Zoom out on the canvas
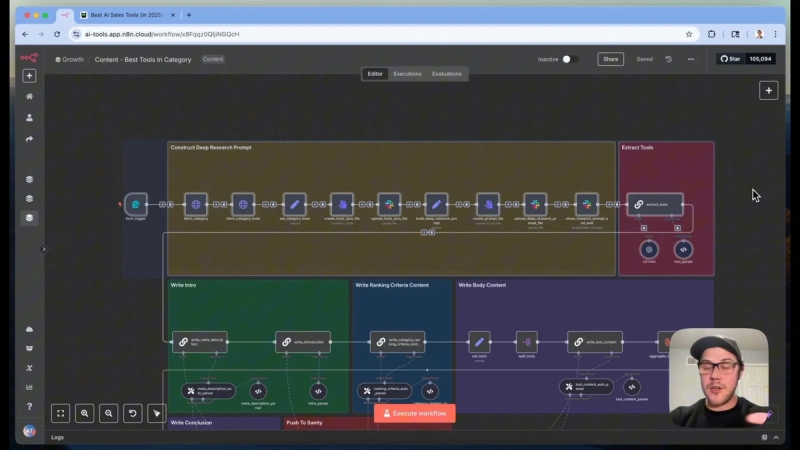The image size is (800, 450). [x=109, y=413]
